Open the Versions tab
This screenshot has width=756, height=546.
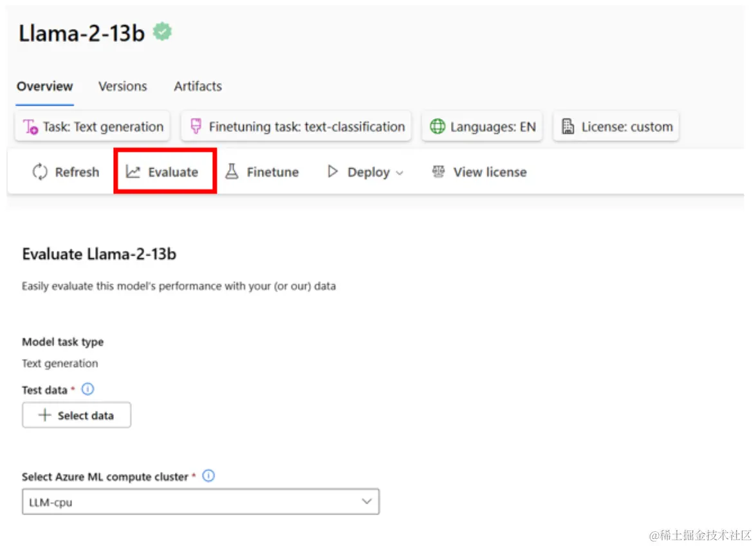pos(122,86)
